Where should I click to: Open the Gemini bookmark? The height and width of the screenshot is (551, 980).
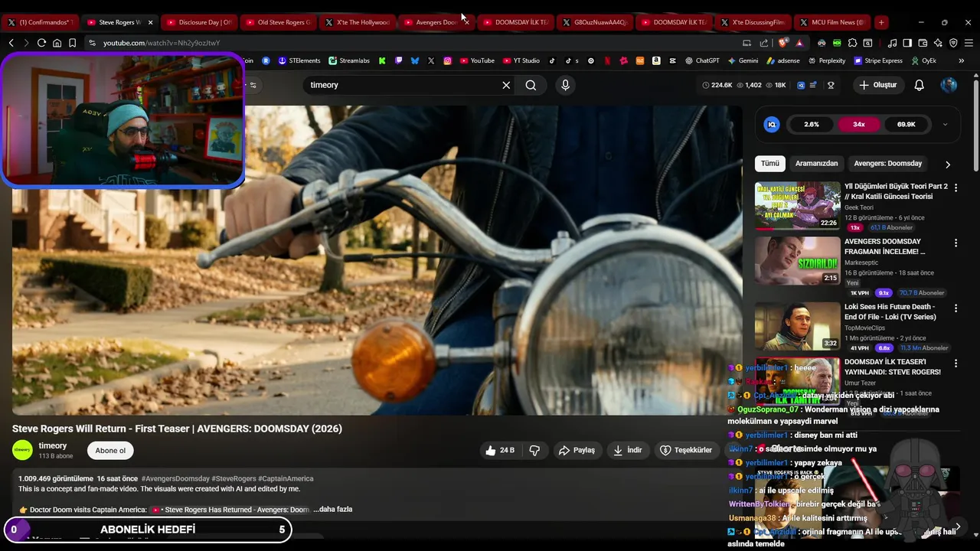tap(743, 60)
